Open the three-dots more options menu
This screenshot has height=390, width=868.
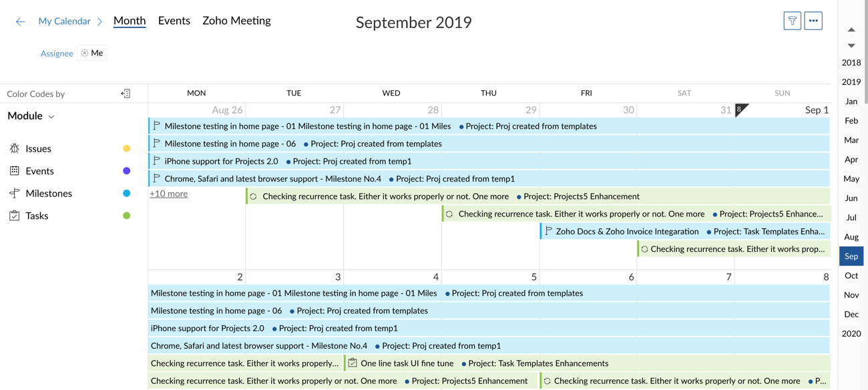(813, 21)
